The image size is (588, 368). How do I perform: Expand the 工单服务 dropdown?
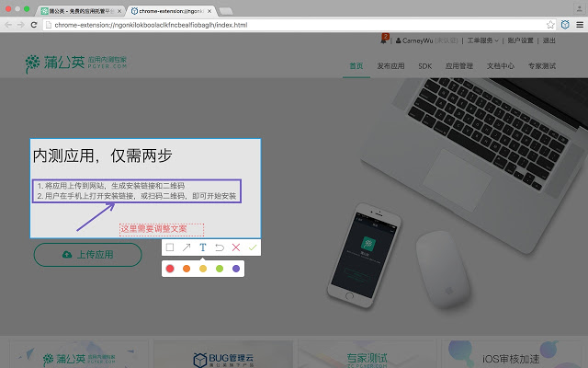point(482,40)
